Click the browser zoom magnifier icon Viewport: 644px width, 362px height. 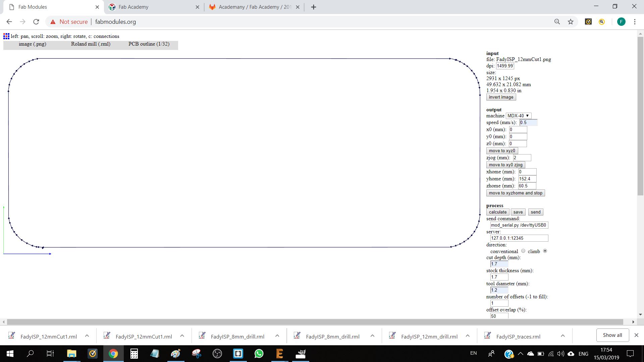pyautogui.click(x=557, y=22)
